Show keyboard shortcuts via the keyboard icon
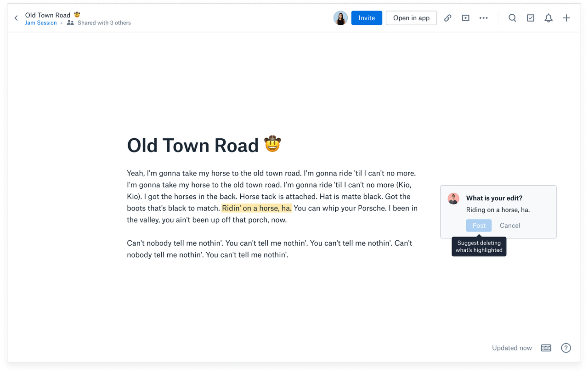The width and height of the screenshot is (588, 373). click(546, 348)
